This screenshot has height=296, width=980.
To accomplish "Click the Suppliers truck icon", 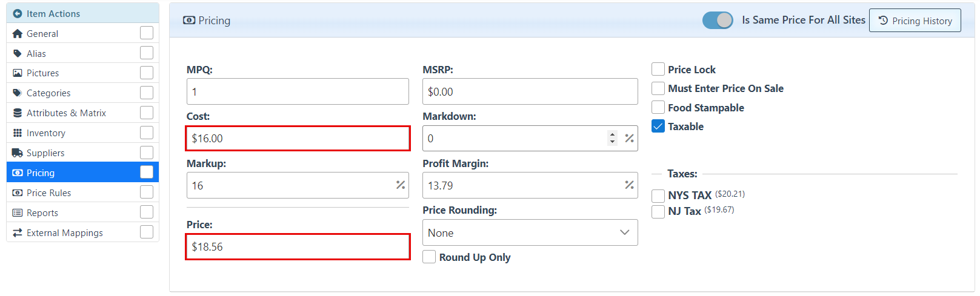I will point(17,153).
